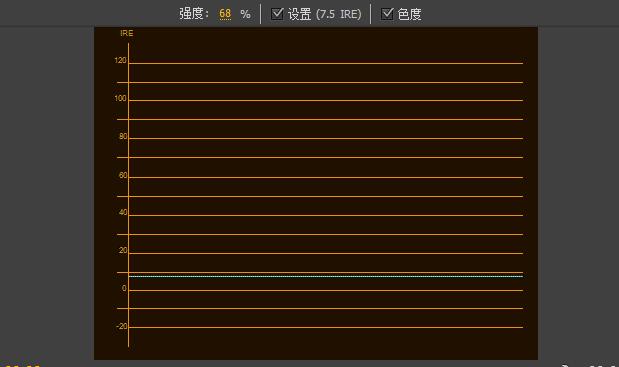Viewport: 619px width, 367px height.
Task: Click the percent sign after intensity
Action: coord(246,15)
